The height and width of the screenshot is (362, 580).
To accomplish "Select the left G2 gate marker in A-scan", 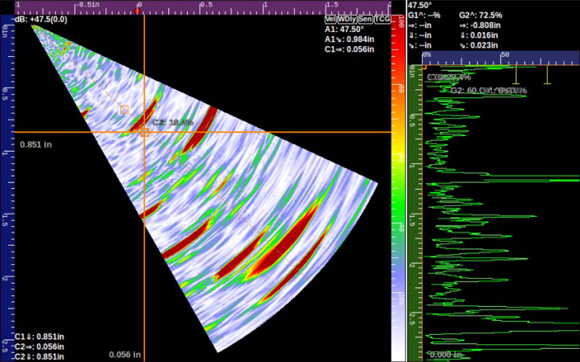I will [516, 75].
